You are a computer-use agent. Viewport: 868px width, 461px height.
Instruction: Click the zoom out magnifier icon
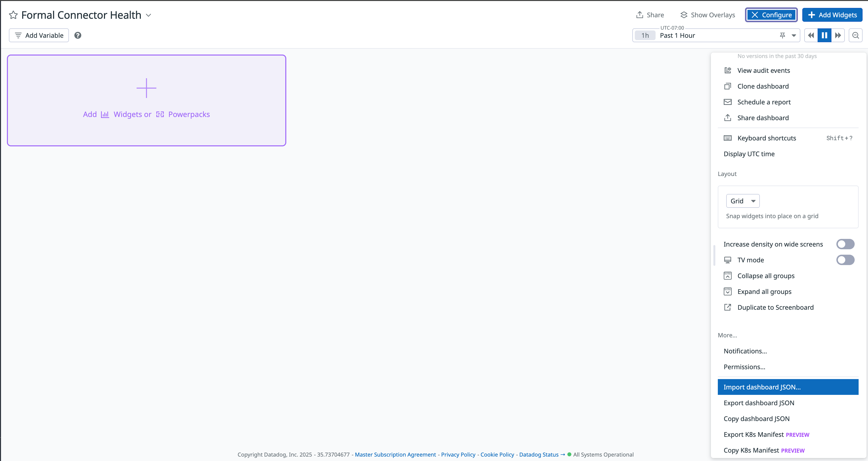[x=856, y=35]
